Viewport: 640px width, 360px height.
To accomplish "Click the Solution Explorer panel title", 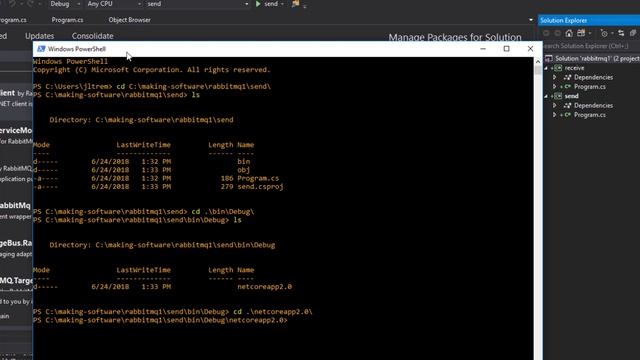I will pos(564,20).
